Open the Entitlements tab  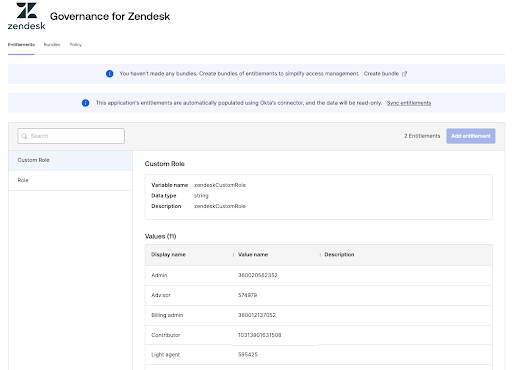click(x=21, y=45)
